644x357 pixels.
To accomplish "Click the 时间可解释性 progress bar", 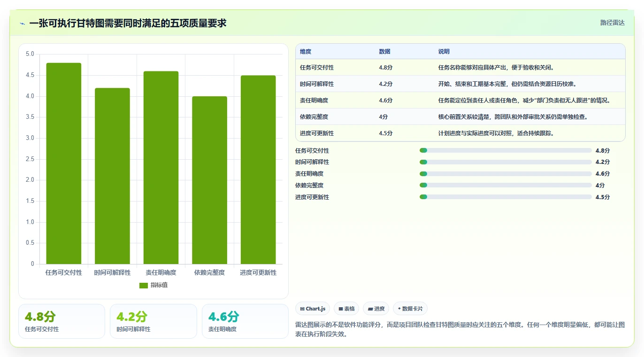I will point(506,162).
